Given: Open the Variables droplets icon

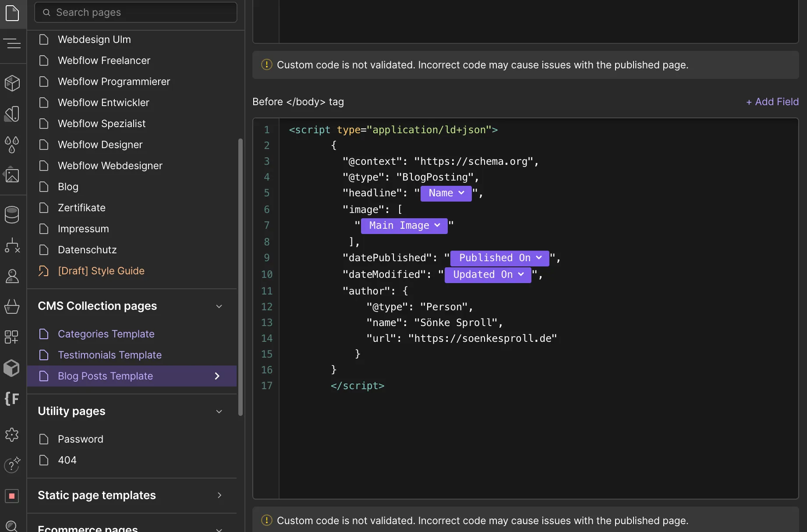Looking at the screenshot, I should tap(12, 145).
